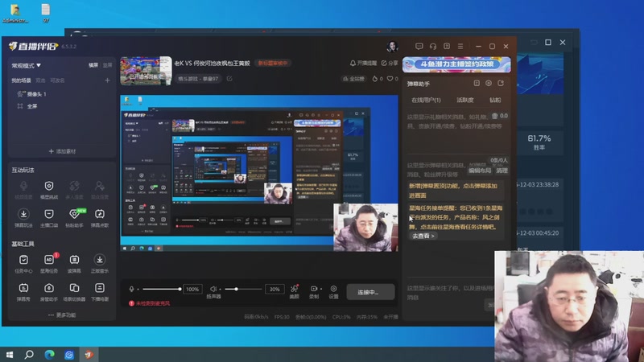Click the greyed multi-person link icon in 互动玩法

74,186
